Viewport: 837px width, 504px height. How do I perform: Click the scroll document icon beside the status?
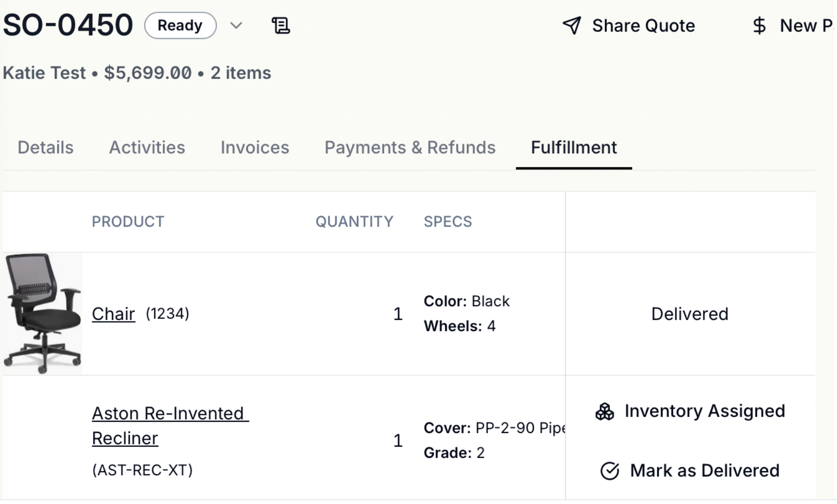[x=281, y=25]
